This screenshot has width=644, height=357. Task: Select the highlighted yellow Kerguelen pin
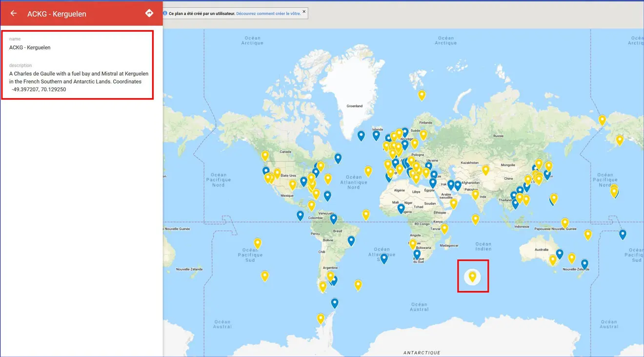[472, 277]
